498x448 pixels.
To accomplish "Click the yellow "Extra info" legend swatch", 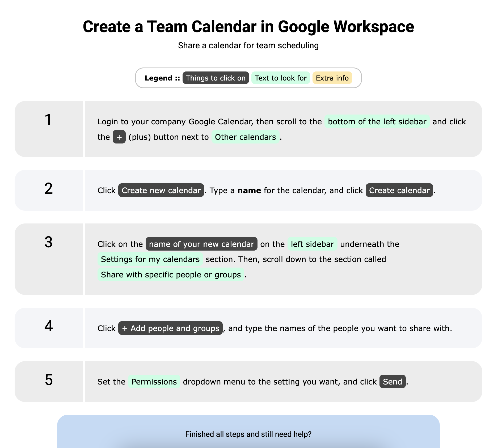I will (x=332, y=78).
